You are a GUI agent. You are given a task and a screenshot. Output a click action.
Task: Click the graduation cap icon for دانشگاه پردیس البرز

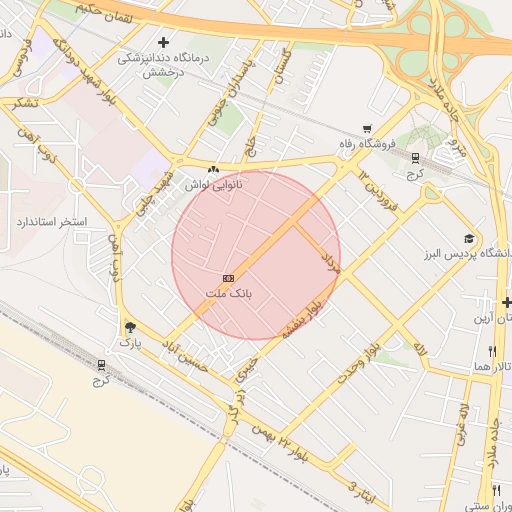click(469, 239)
